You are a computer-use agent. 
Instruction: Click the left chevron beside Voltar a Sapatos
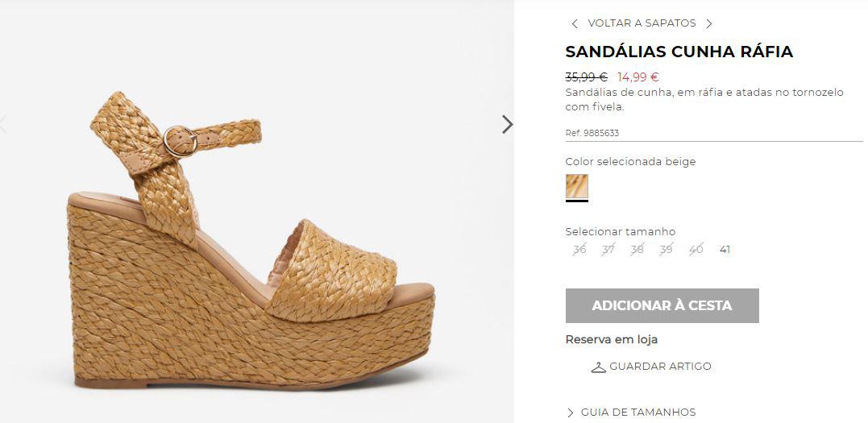[x=574, y=23]
